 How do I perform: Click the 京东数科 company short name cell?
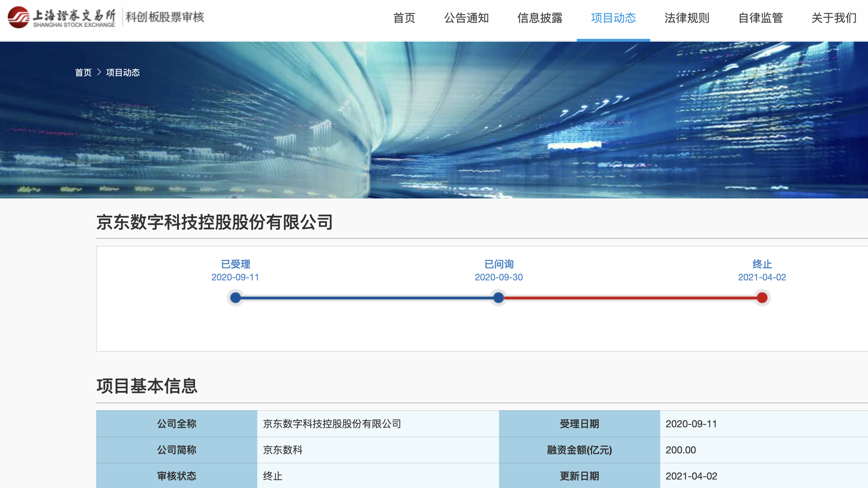[283, 450]
